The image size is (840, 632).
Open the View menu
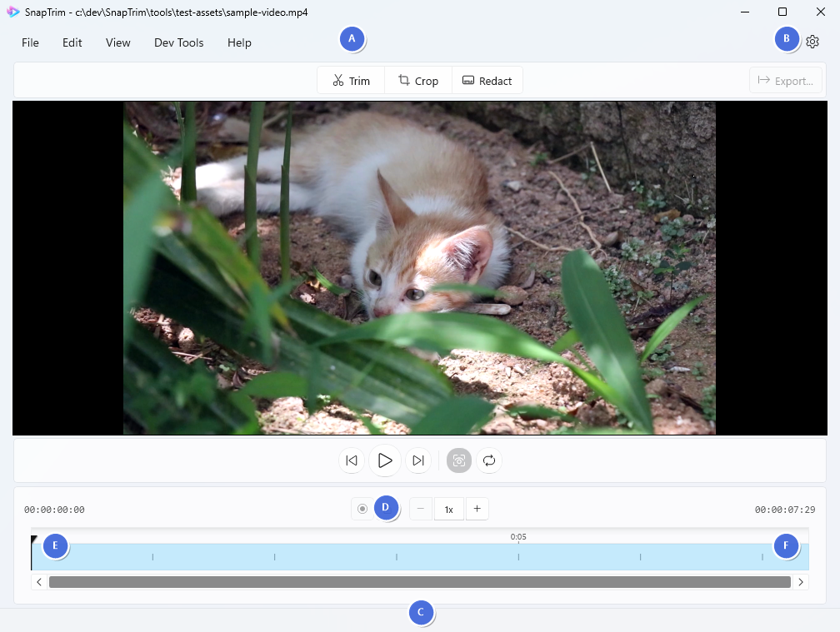pyautogui.click(x=117, y=42)
